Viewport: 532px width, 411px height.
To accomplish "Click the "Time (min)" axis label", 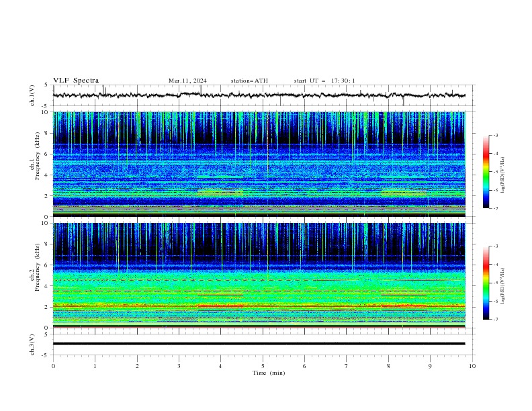I will (269, 373).
